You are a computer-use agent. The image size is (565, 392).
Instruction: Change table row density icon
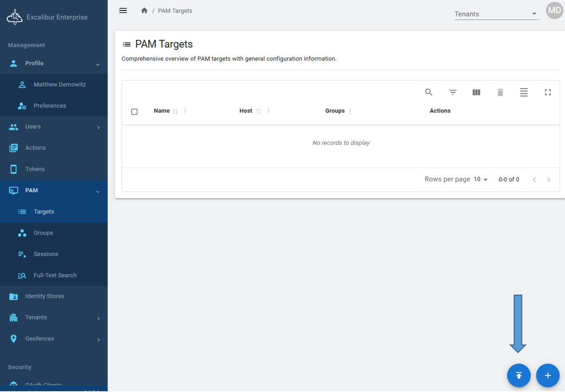pyautogui.click(x=524, y=92)
